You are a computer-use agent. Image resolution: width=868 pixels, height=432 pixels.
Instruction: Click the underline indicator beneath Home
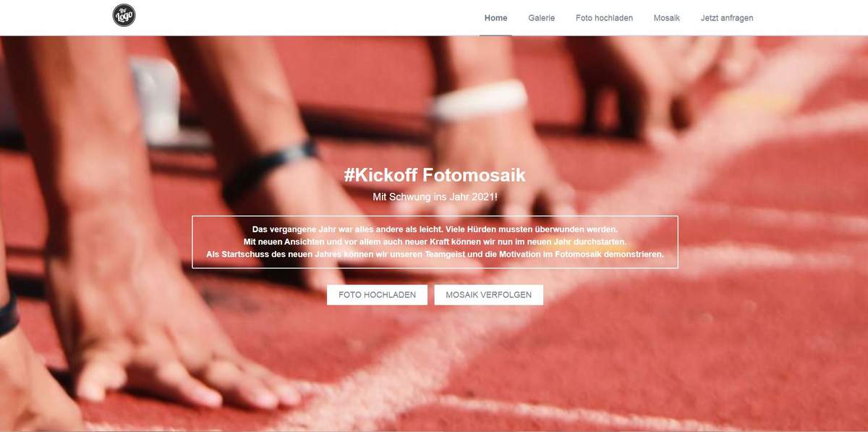[x=495, y=35]
